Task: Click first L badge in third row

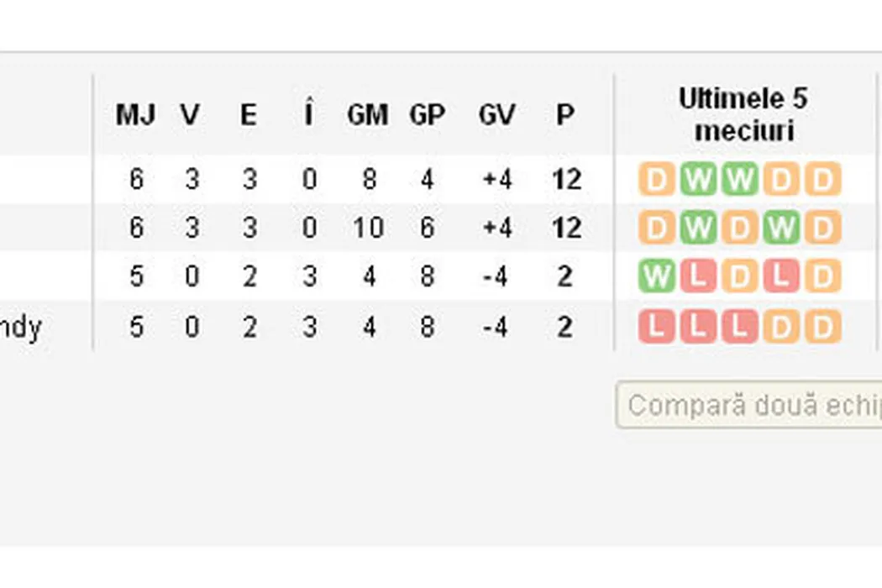Action: pyautogui.click(x=697, y=276)
